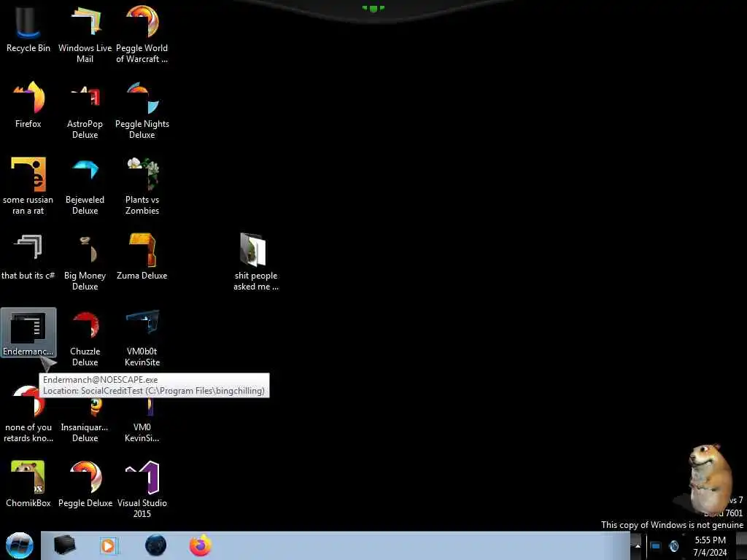The height and width of the screenshot is (560, 747).
Task: Select Big Money Deluxe icon
Action: click(x=85, y=262)
